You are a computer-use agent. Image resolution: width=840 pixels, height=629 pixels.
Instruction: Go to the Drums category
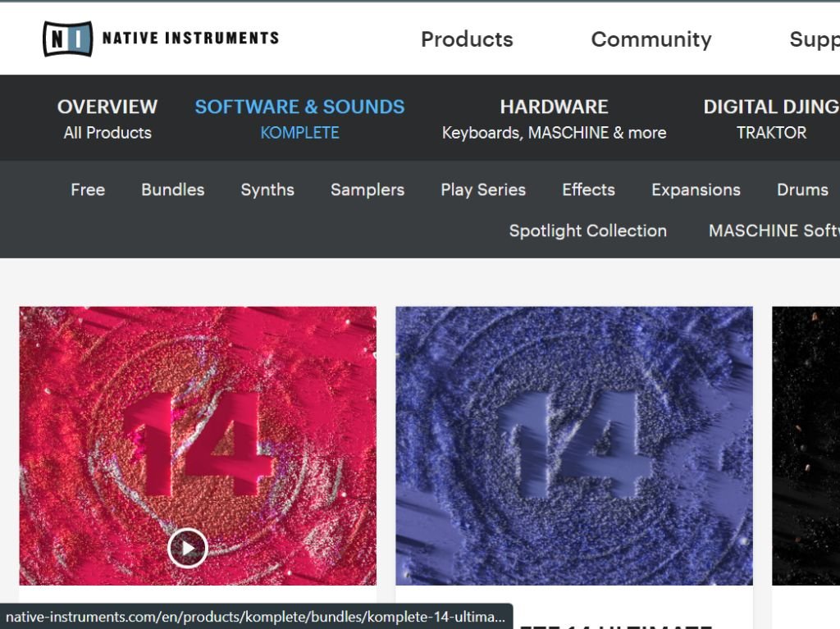(802, 189)
